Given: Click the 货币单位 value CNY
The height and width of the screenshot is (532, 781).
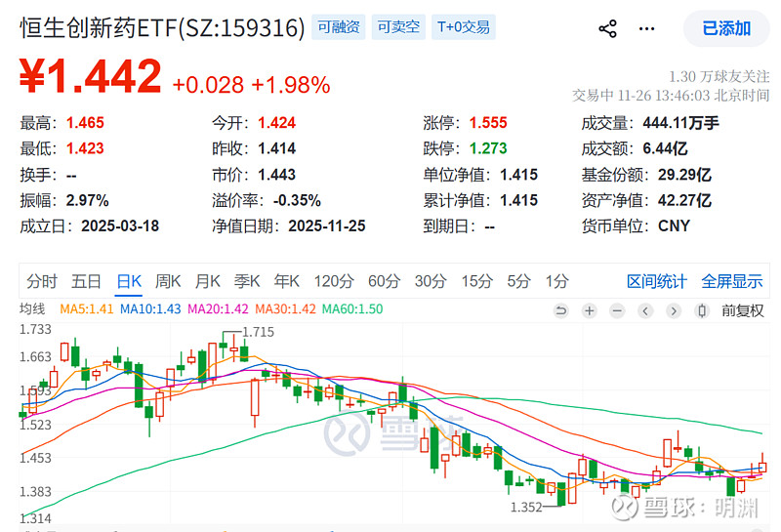Looking at the screenshot, I should pyautogui.click(x=674, y=226).
